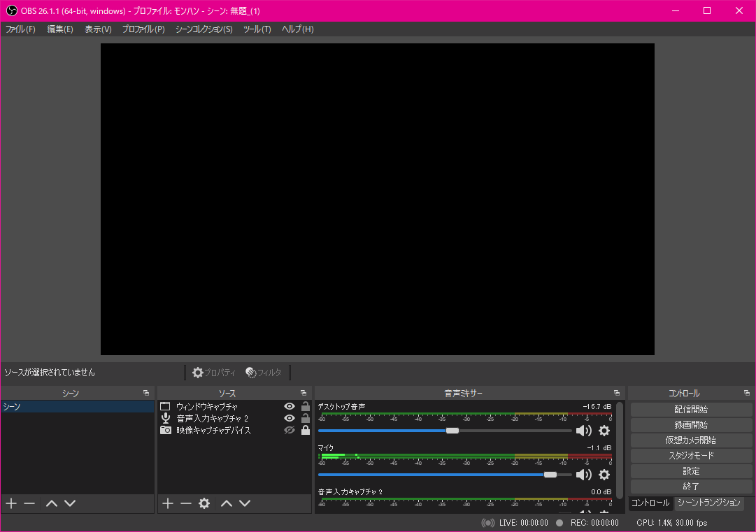Open settings gear for デスクトップ音声
The width and height of the screenshot is (756, 532).
[604, 431]
